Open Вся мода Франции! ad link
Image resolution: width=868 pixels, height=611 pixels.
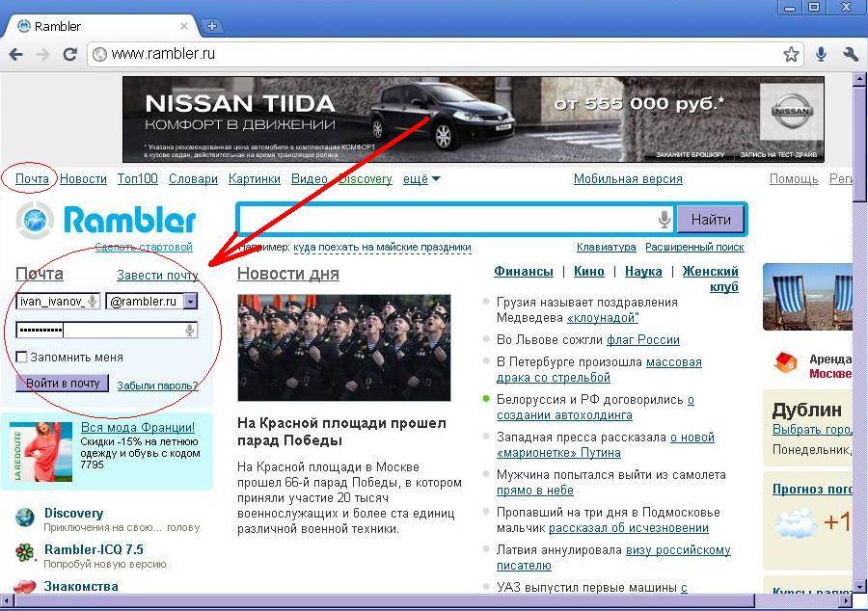pos(138,428)
